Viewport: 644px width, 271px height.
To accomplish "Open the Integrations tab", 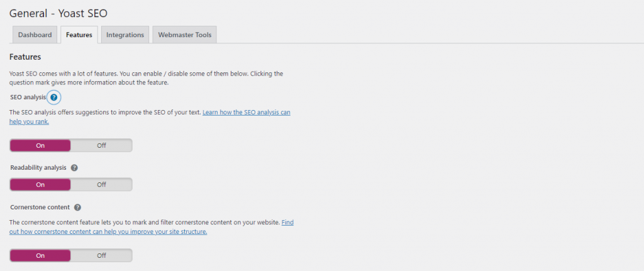I will pos(125,35).
